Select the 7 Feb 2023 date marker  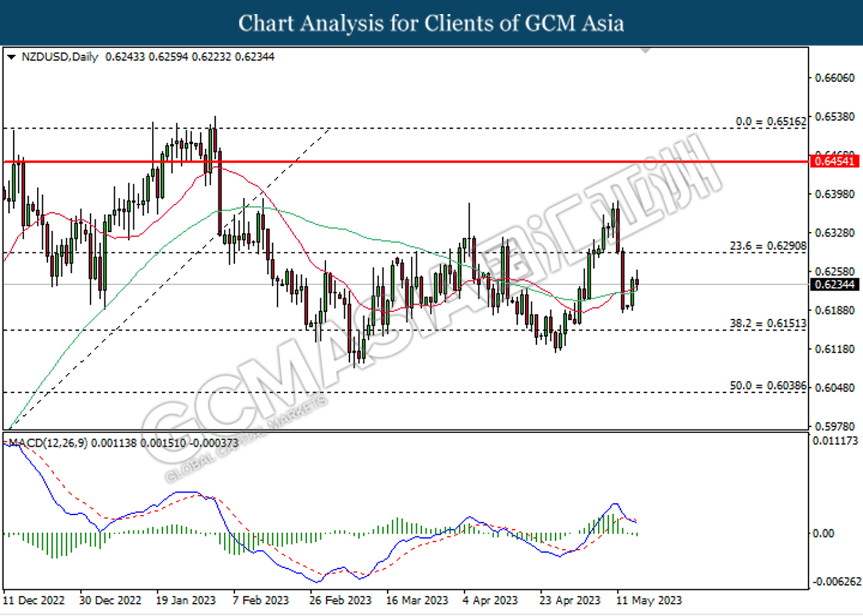tap(261, 600)
